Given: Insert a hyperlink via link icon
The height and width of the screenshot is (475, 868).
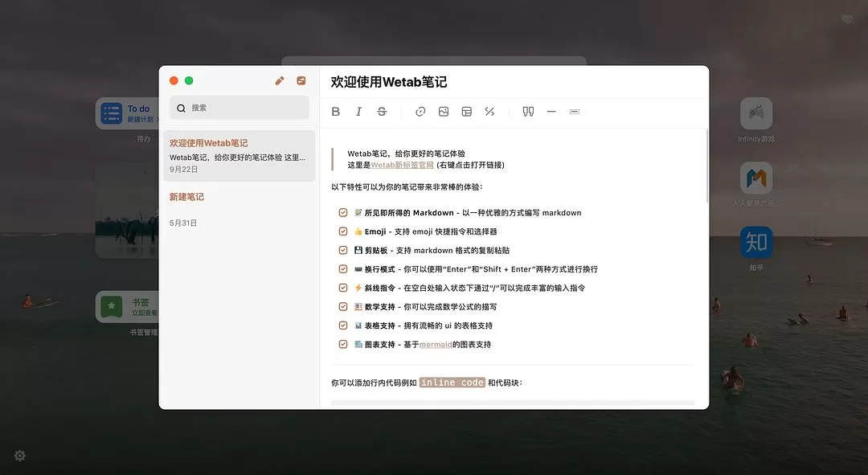Looking at the screenshot, I should tap(420, 112).
